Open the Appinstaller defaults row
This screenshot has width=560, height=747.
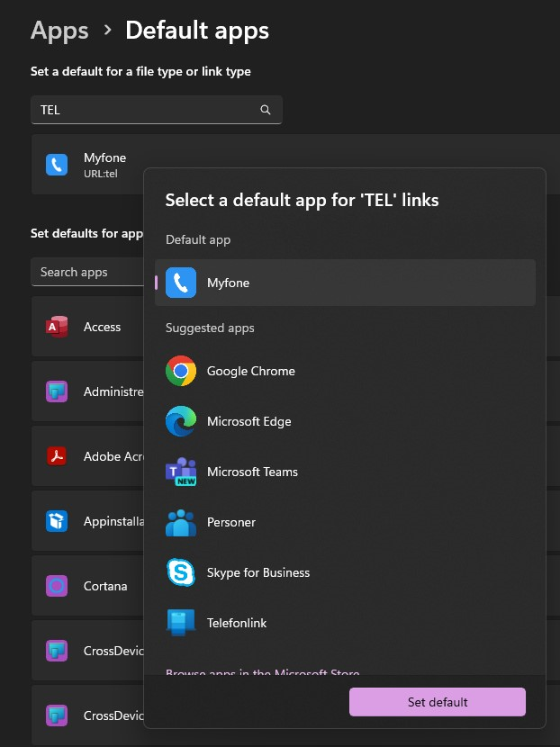tap(87, 521)
